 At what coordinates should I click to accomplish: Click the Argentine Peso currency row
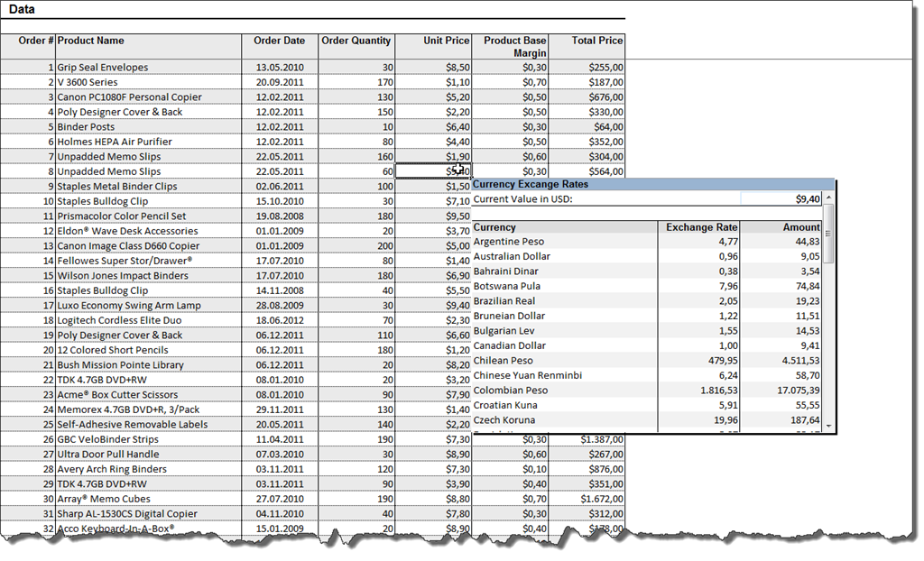647,242
